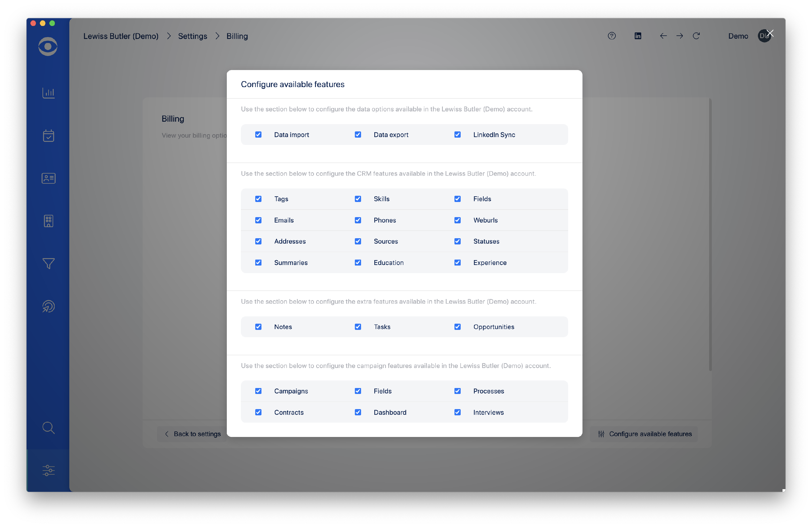Open the help question mark icon
812x527 pixels.
click(611, 36)
